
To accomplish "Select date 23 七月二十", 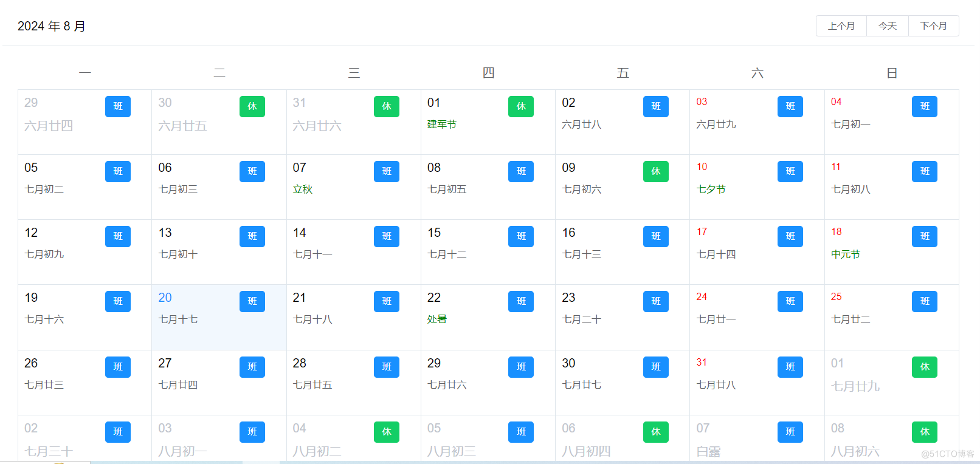I will 623,317.
